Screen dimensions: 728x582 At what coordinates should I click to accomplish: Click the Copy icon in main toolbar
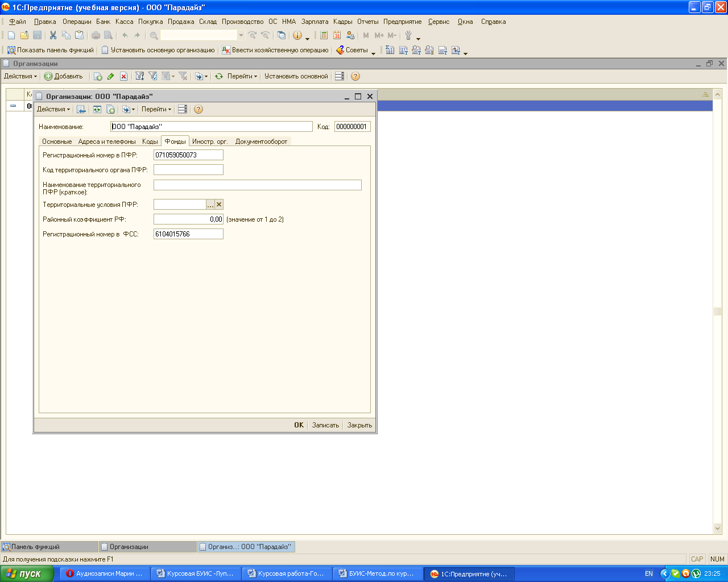66,35
